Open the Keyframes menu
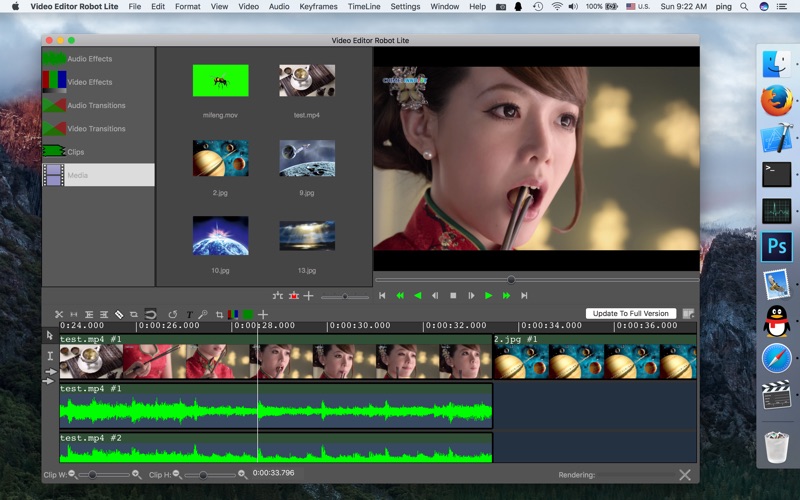Screen dimensions: 800x500 tap(318, 7)
